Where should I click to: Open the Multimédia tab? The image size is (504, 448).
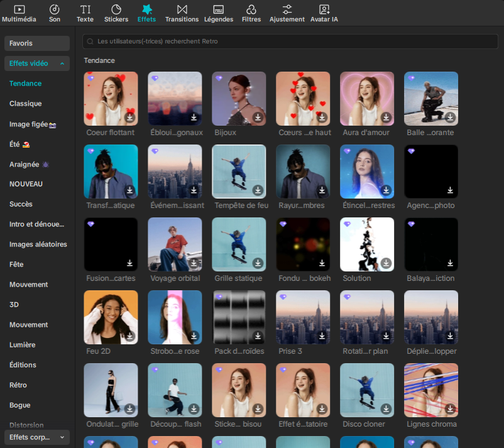(19, 13)
